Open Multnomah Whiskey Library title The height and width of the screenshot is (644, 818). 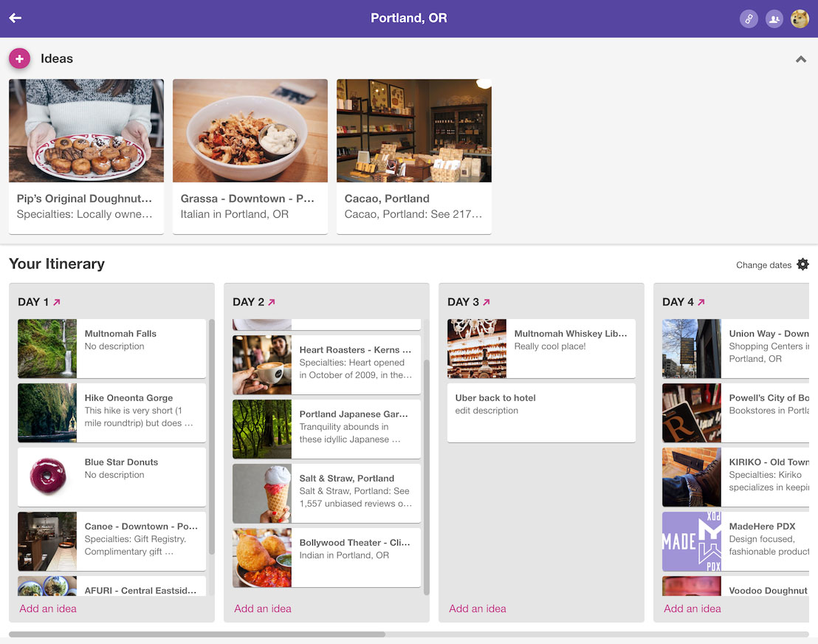[571, 334]
